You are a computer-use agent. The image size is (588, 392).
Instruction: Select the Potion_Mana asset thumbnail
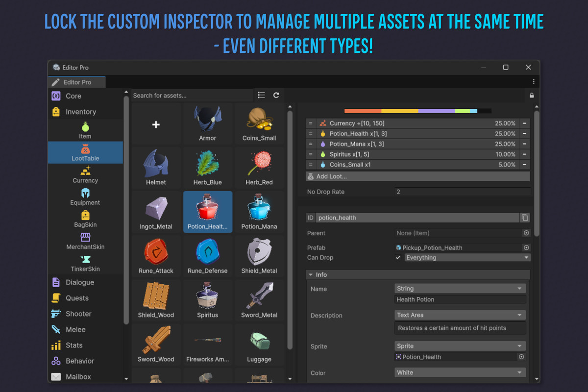[259, 212]
